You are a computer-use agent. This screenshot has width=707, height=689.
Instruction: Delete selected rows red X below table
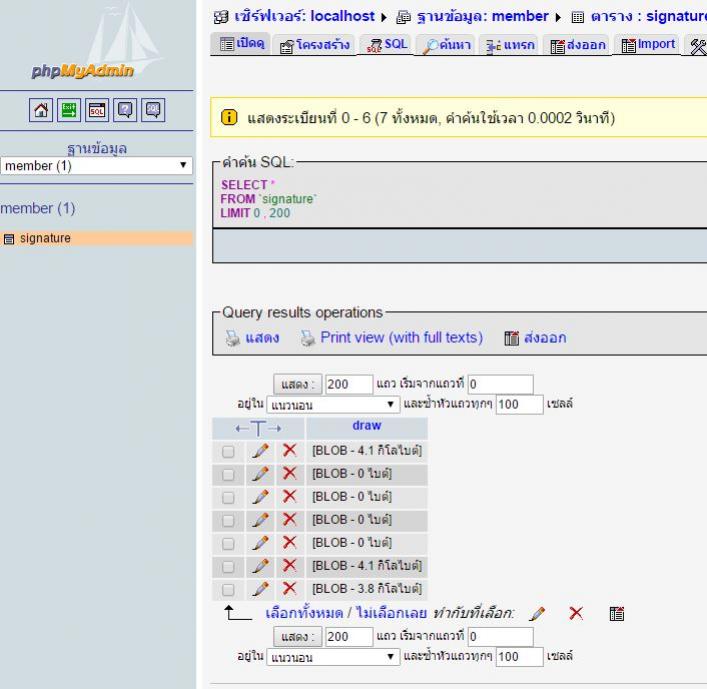tap(576, 613)
